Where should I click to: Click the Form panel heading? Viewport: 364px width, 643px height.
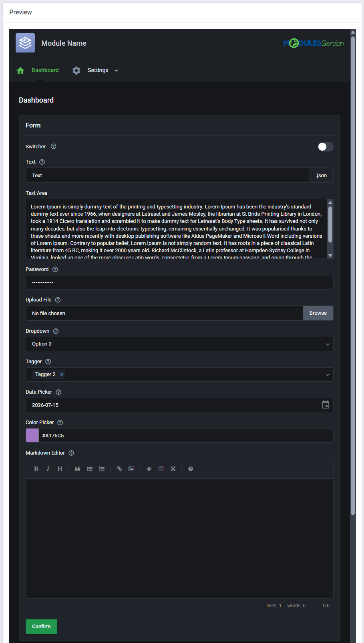[33, 125]
